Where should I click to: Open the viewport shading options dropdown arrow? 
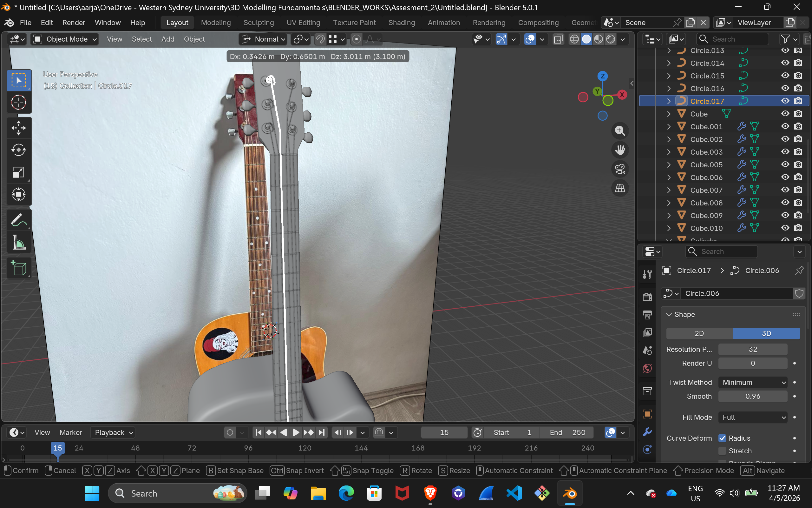click(623, 39)
